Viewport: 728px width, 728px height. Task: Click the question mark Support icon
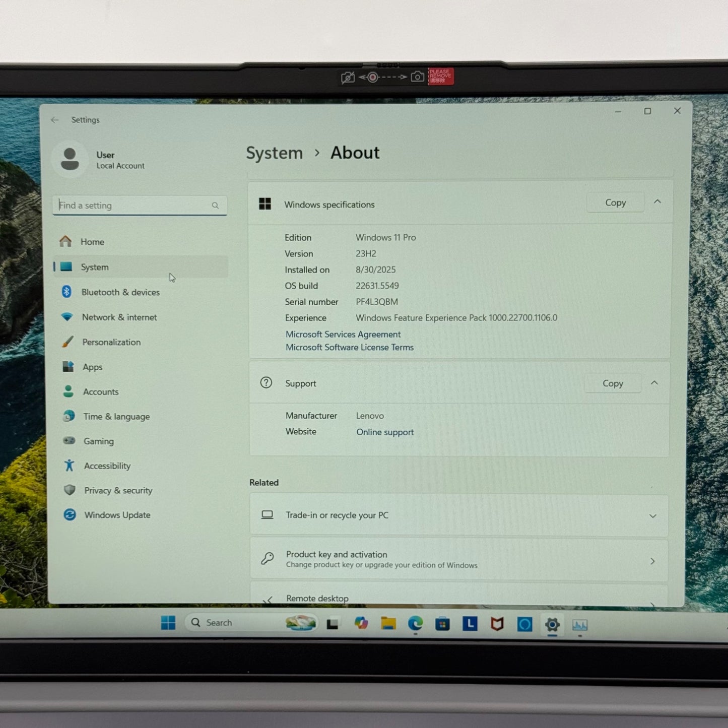click(x=266, y=383)
